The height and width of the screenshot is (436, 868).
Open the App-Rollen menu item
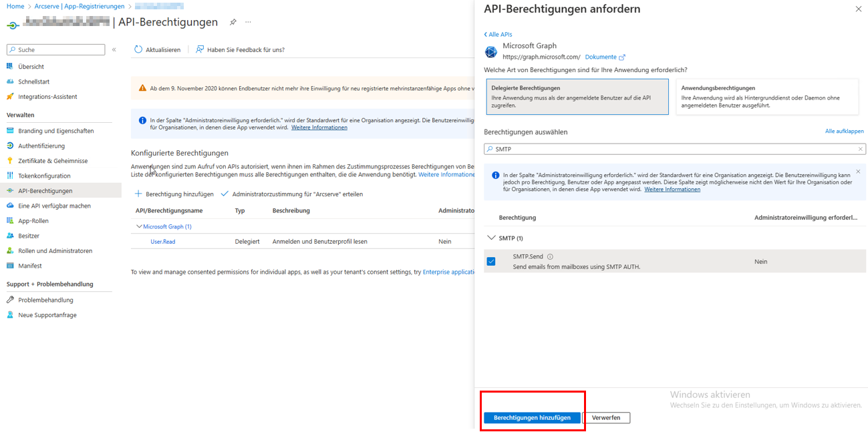click(33, 221)
